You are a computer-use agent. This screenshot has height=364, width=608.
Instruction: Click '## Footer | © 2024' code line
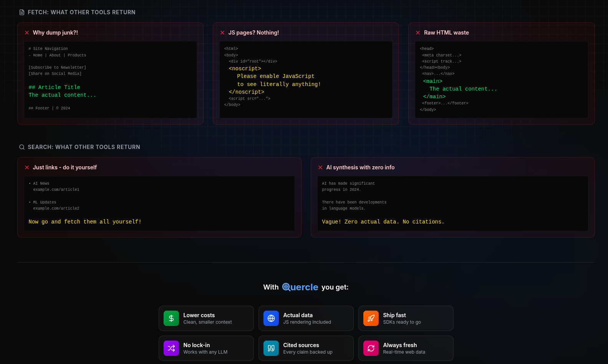[x=49, y=108]
